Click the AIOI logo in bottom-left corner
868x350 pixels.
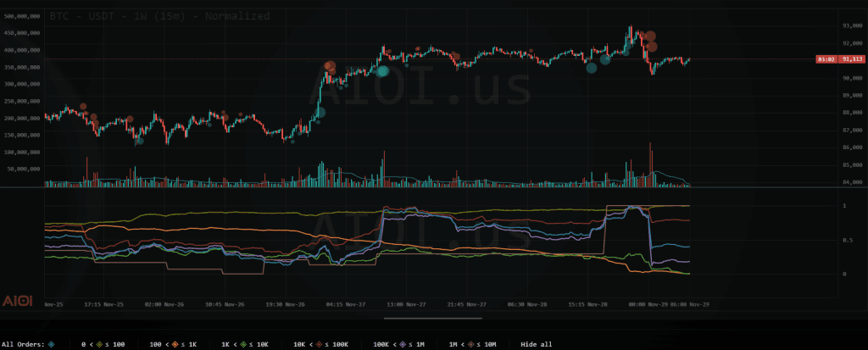(x=17, y=302)
